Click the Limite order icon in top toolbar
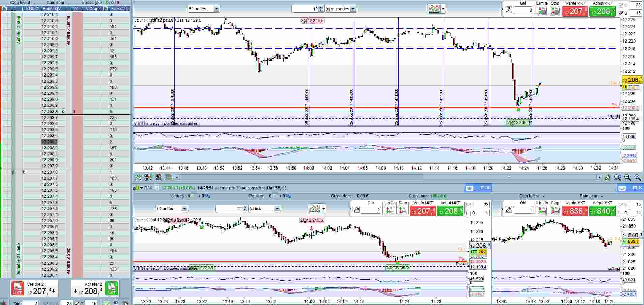The image size is (644, 305). click(542, 11)
